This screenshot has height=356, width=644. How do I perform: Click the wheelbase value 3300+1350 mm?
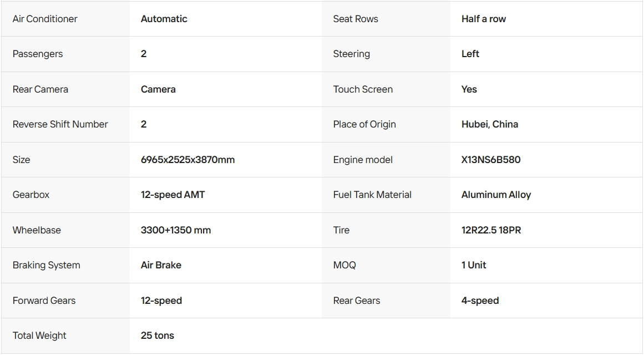176,230
